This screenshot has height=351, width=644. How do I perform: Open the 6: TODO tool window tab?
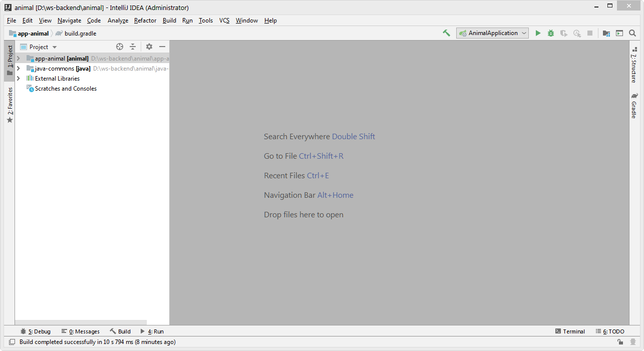pos(610,331)
